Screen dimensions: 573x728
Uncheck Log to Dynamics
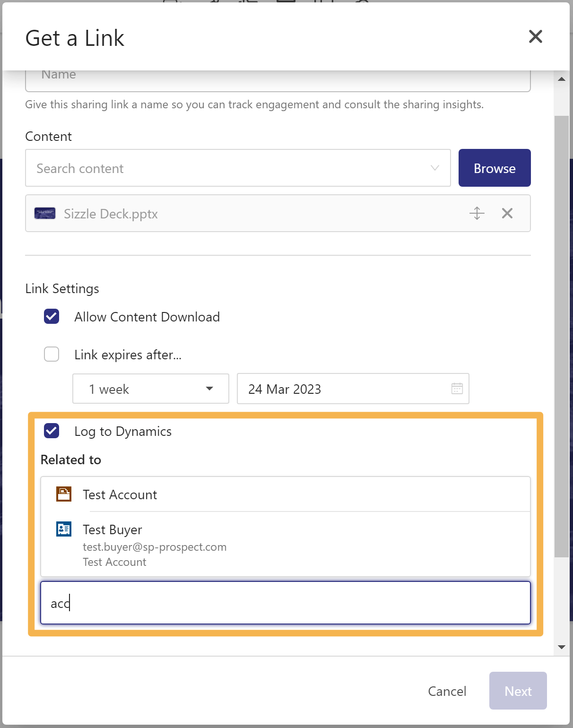coord(52,431)
